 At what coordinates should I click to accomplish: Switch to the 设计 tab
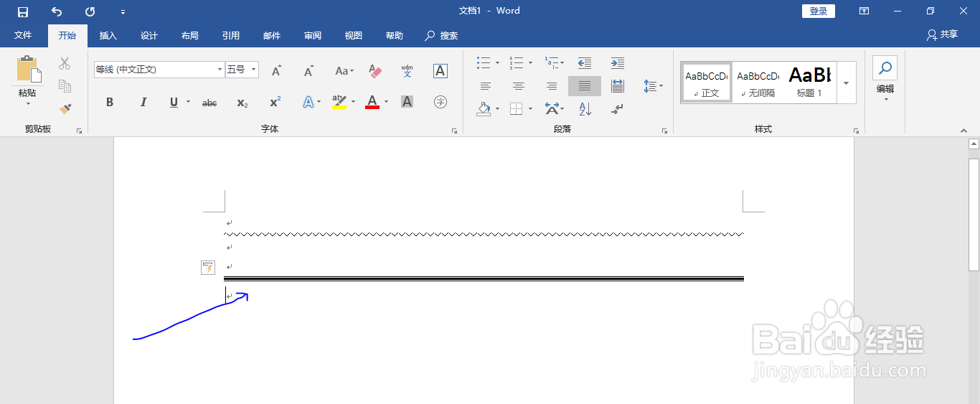tap(149, 36)
